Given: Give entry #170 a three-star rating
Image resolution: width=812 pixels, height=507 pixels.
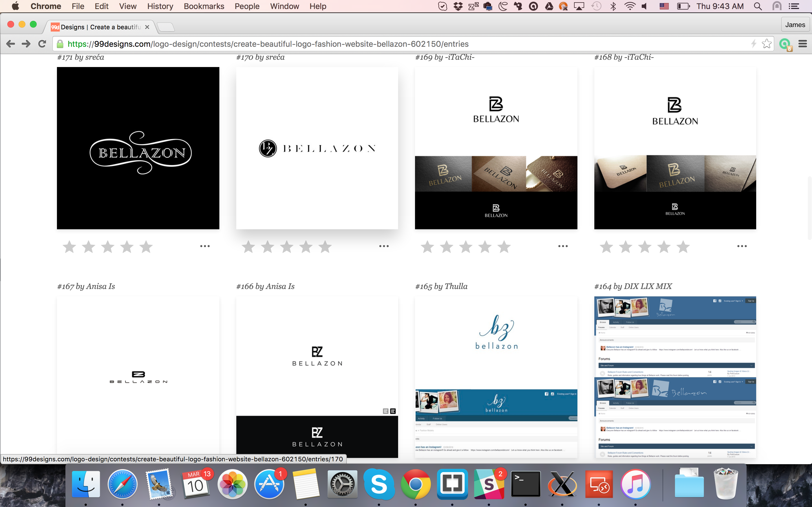Looking at the screenshot, I should click(286, 247).
